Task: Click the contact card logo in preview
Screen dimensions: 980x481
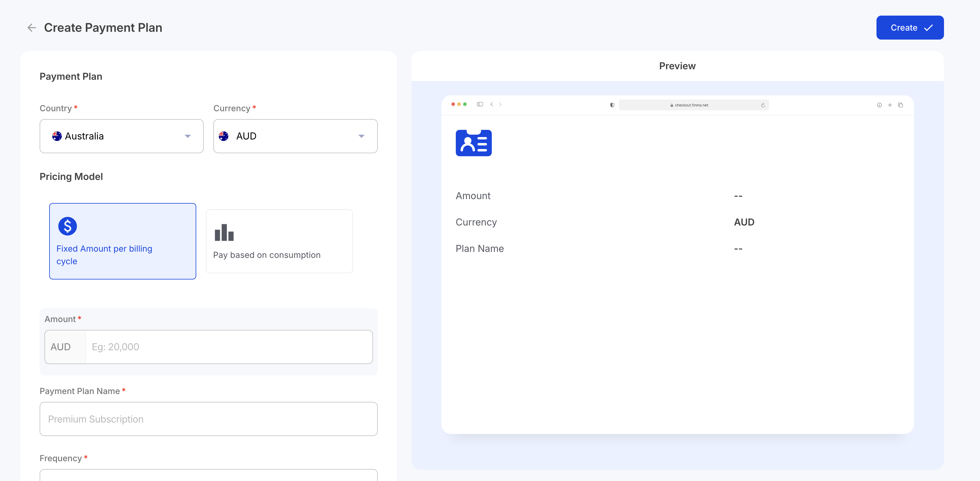Action: pos(473,143)
